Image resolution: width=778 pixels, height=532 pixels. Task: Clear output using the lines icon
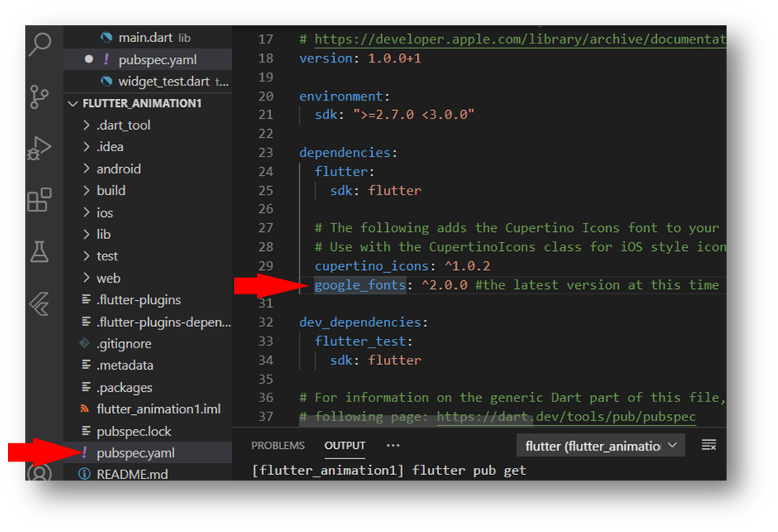(708, 445)
